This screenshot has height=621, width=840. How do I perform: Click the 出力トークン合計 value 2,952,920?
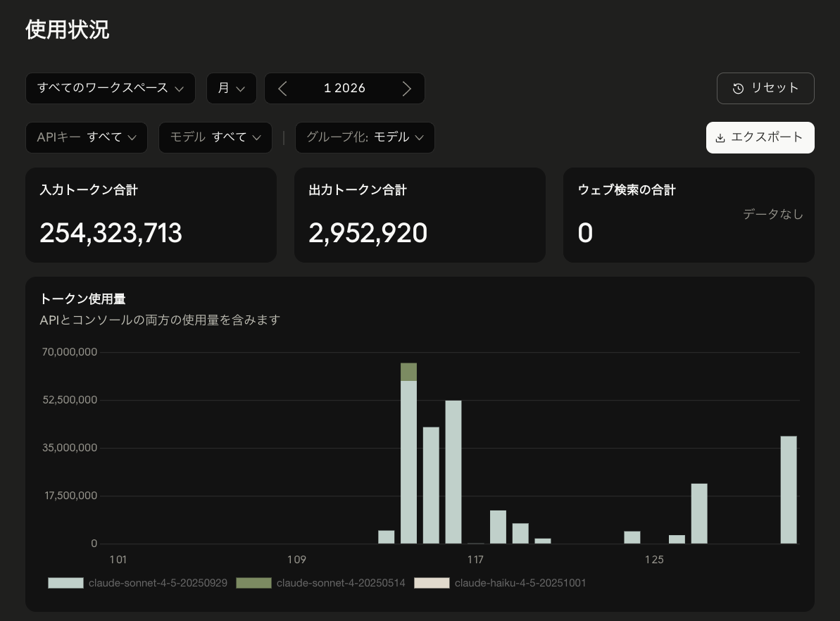tap(368, 233)
